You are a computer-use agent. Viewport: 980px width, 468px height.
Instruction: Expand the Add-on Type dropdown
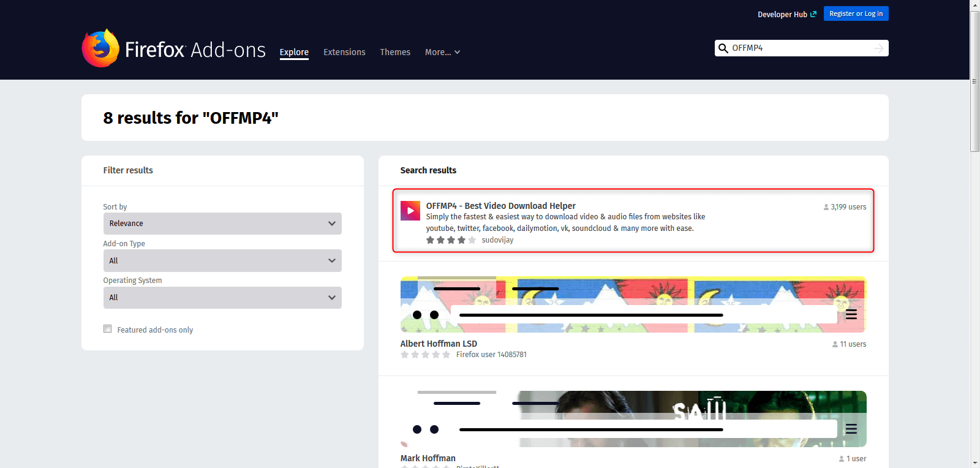[x=222, y=260]
